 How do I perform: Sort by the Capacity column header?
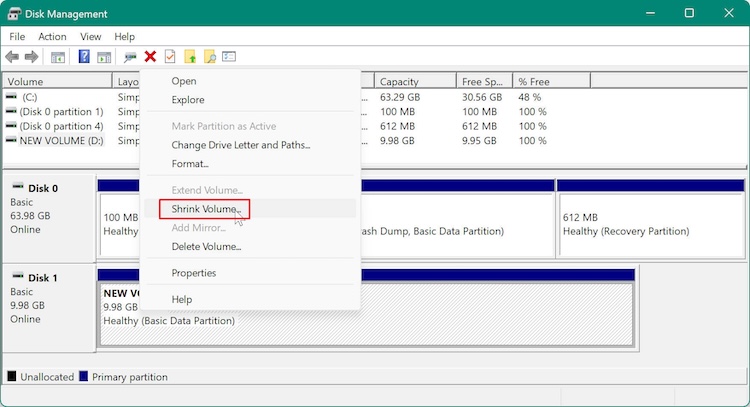point(415,81)
